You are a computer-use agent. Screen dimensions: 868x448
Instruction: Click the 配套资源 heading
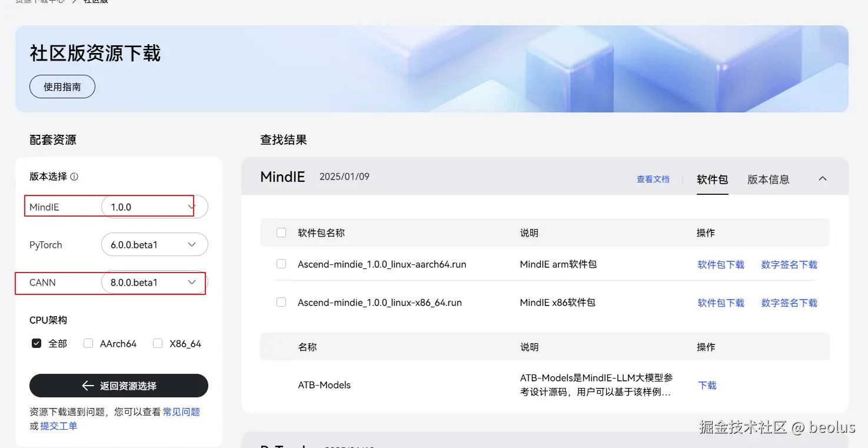pyautogui.click(x=53, y=140)
